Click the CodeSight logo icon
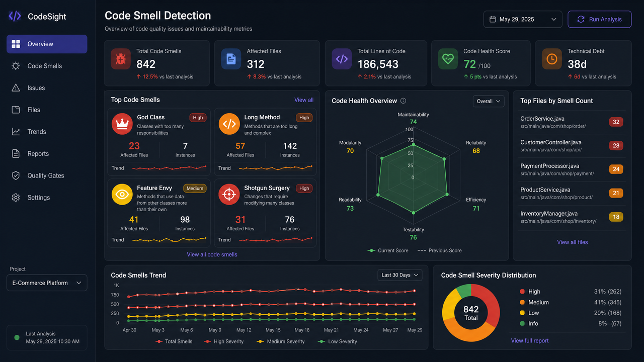This screenshot has height=362, width=644. click(x=15, y=16)
